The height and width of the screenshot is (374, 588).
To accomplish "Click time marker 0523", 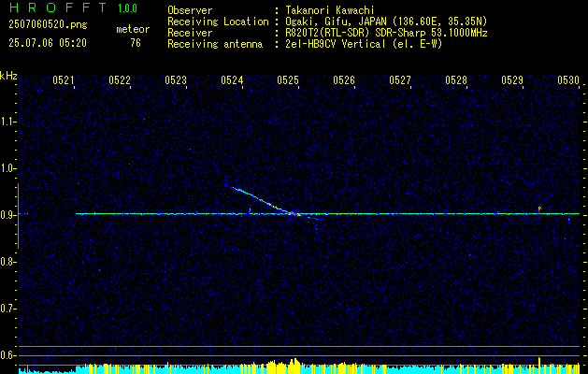I will click(x=176, y=79).
